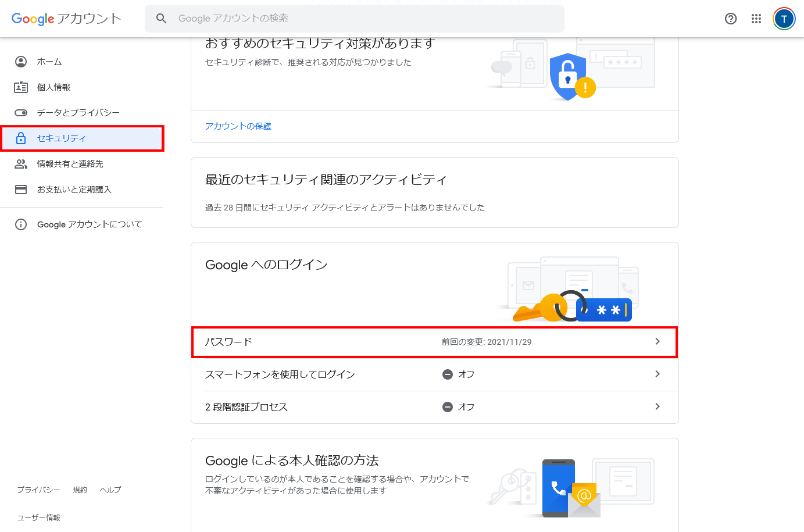
Task: Click the Google Account logo
Action: coord(66,19)
